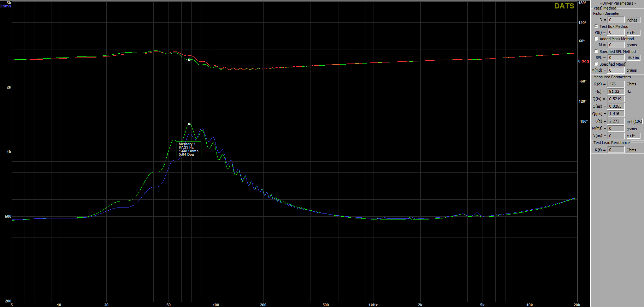
Task: Click the piston diameter D input field
Action: tap(616, 20)
